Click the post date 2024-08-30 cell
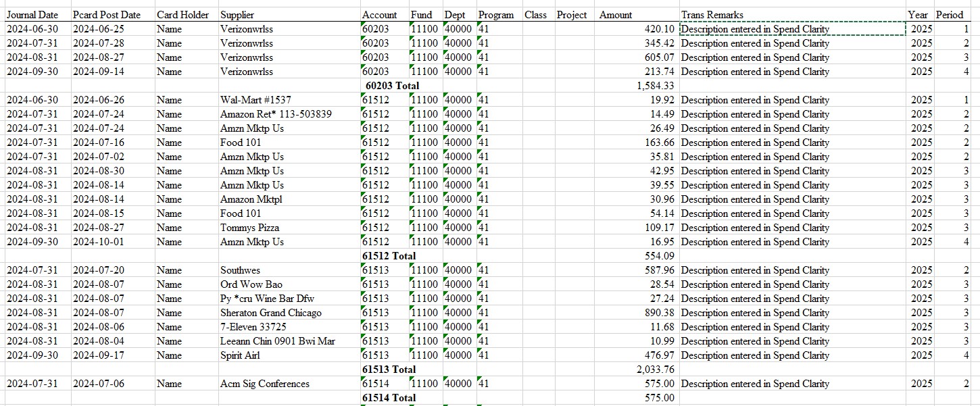The width and height of the screenshot is (980, 406). [x=113, y=171]
